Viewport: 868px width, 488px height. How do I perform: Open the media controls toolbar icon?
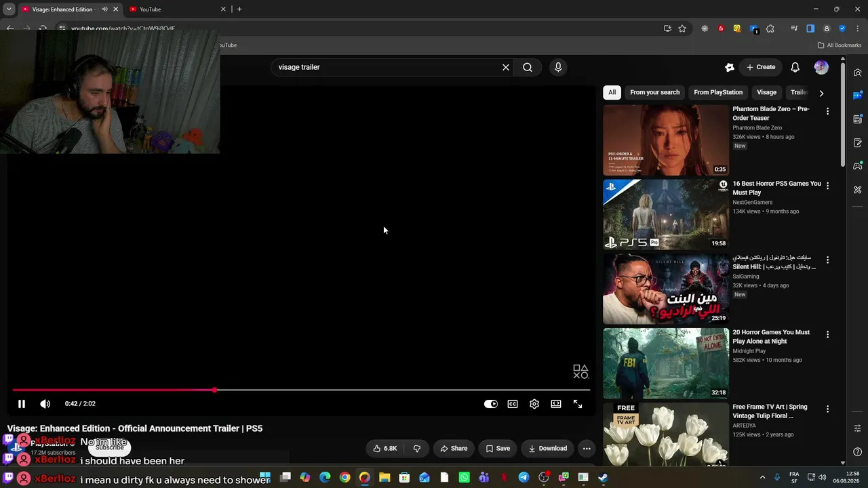point(794,28)
